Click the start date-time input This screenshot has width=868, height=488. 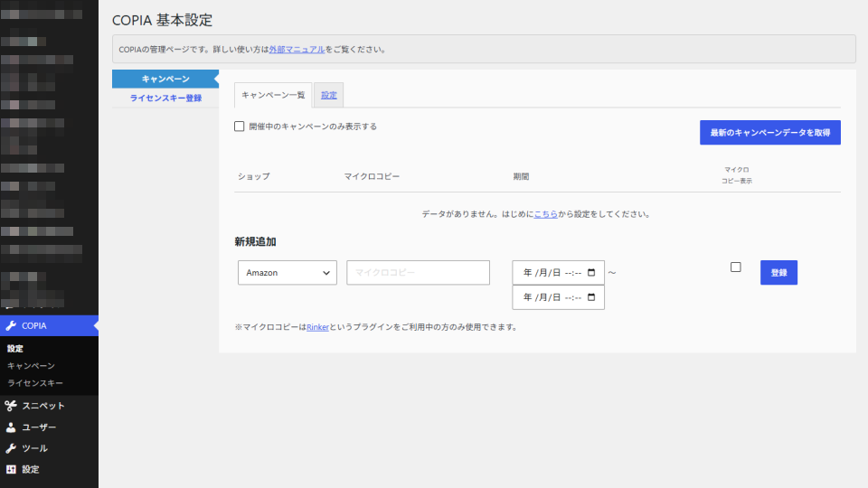(558, 273)
